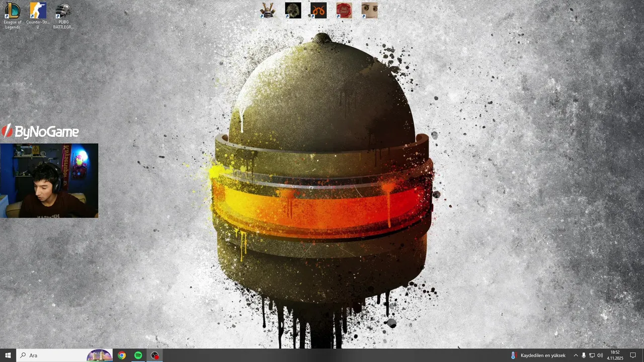Launch the Counter-Strike 2 desktop shortcut
This screenshot has height=362, width=644.
point(38,15)
